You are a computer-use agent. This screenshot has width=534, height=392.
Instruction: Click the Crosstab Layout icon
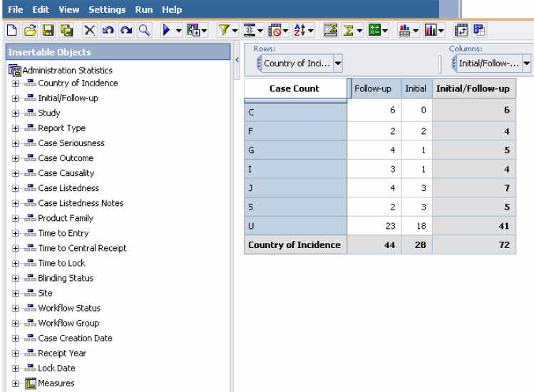point(479,31)
